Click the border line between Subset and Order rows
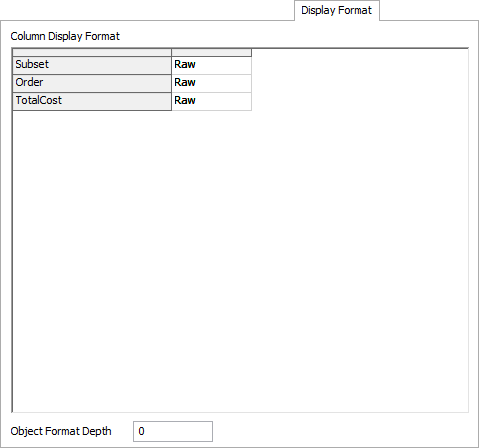 (x=92, y=74)
